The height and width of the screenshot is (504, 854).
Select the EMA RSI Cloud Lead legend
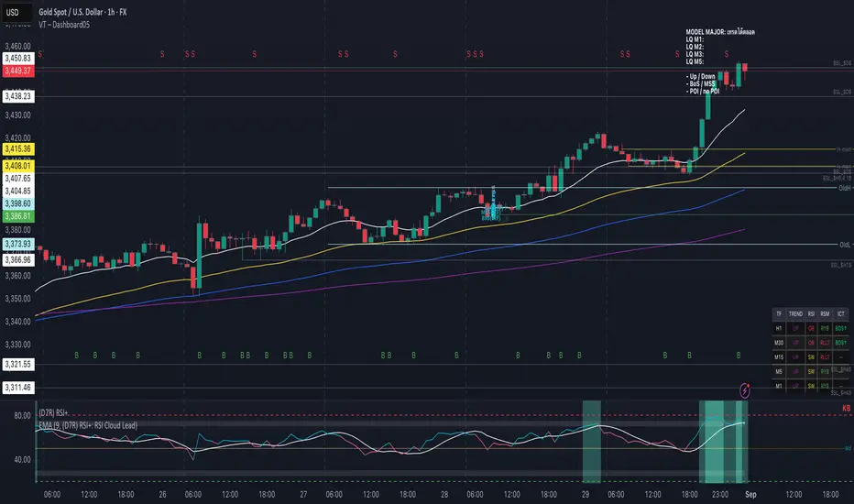pyautogui.click(x=88, y=425)
